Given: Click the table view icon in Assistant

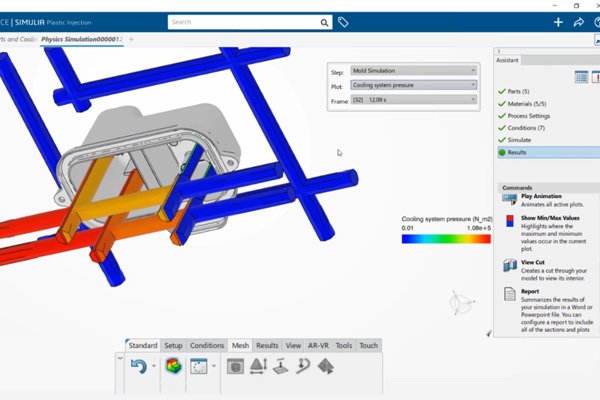Looking at the screenshot, I should click(x=581, y=77).
